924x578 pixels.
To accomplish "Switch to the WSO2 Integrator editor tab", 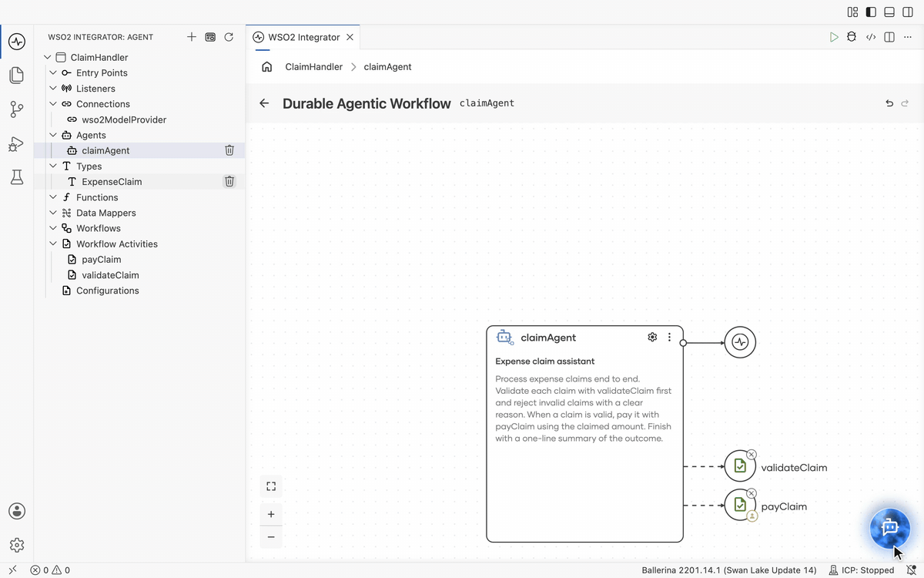I will click(x=303, y=37).
